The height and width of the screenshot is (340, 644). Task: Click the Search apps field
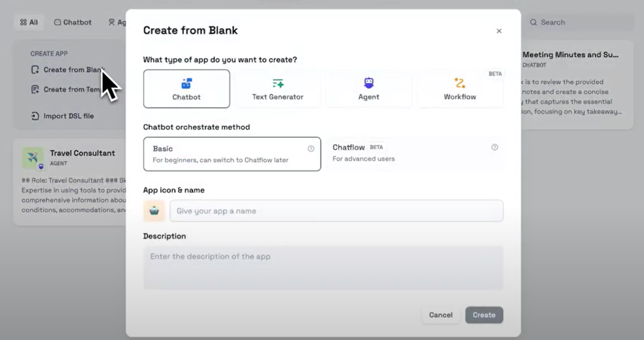578,22
